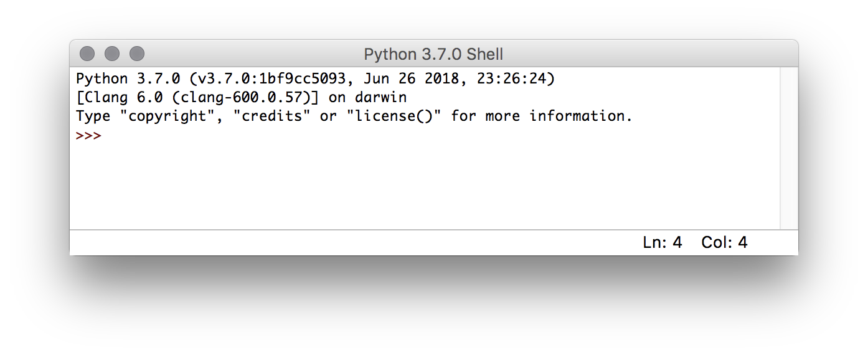Click the minimize window button

pos(112,54)
